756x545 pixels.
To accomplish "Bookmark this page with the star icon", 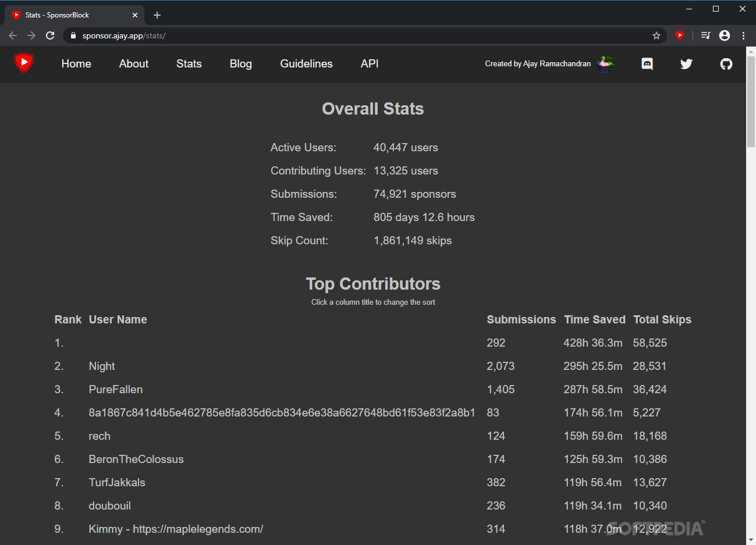I will 656,35.
